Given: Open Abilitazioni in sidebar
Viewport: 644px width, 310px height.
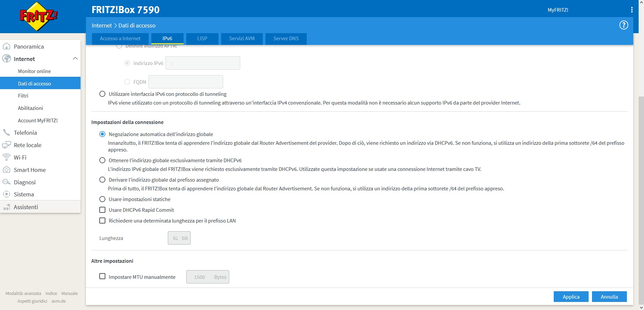Looking at the screenshot, I should (x=40, y=108).
